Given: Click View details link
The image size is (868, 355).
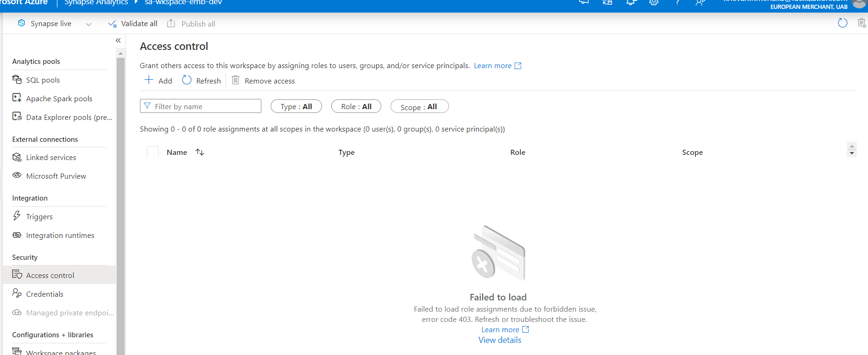Looking at the screenshot, I should pyautogui.click(x=500, y=340).
